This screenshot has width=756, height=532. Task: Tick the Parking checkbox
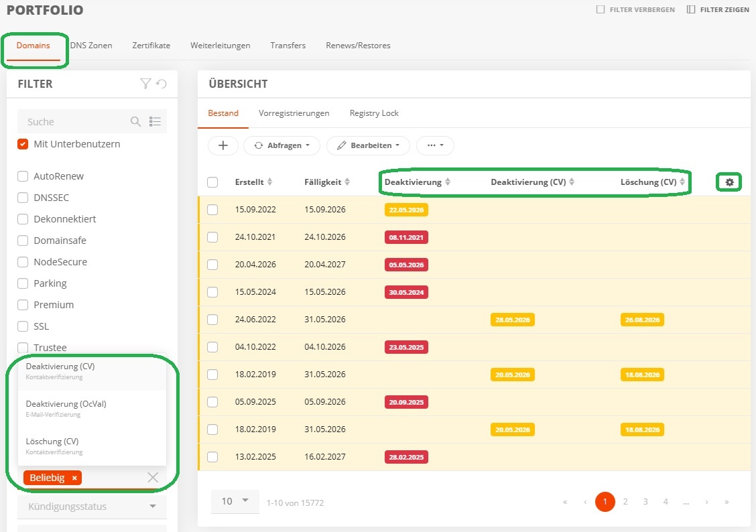tap(23, 283)
